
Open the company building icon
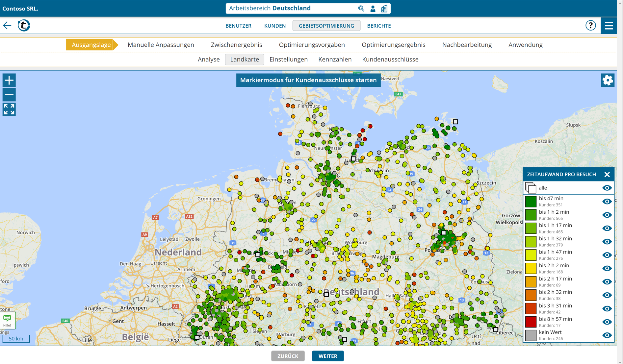click(384, 9)
